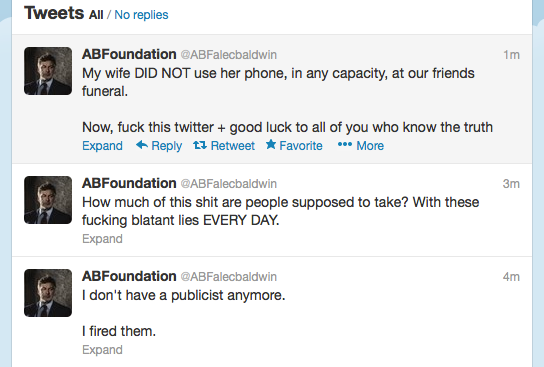Screen dimensions: 544x367
Task: Open @ABFalecbaldwin handle on the 3m tweet
Action: pyautogui.click(x=229, y=184)
